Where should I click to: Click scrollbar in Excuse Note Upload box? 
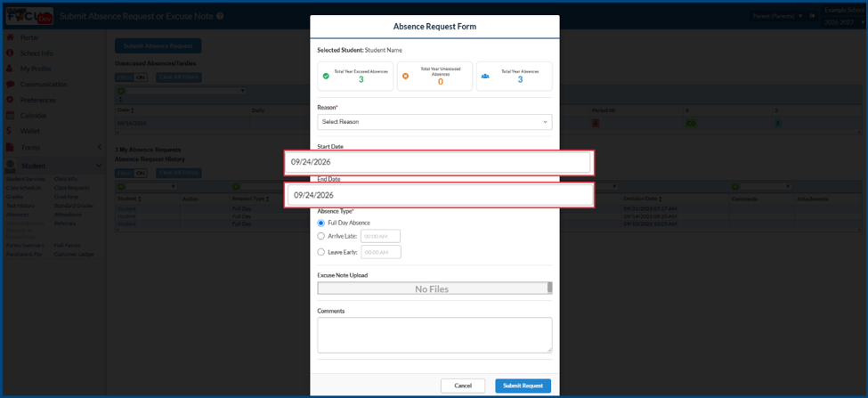coord(549,288)
